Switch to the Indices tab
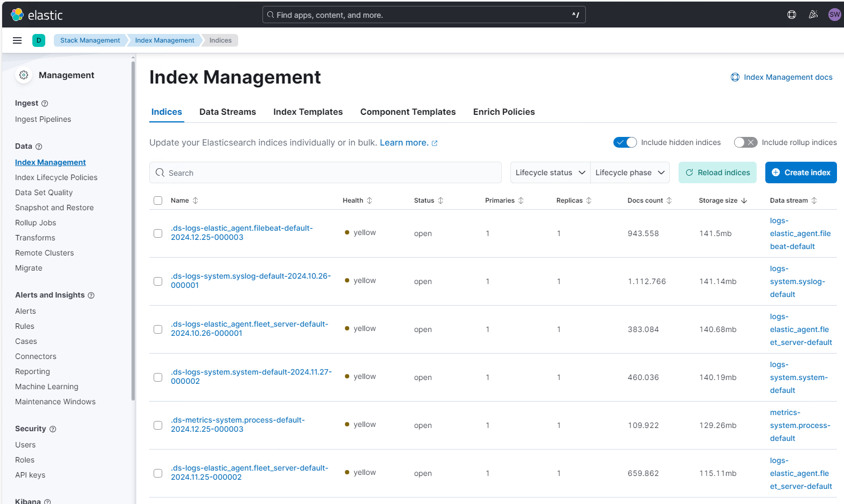 coord(167,112)
